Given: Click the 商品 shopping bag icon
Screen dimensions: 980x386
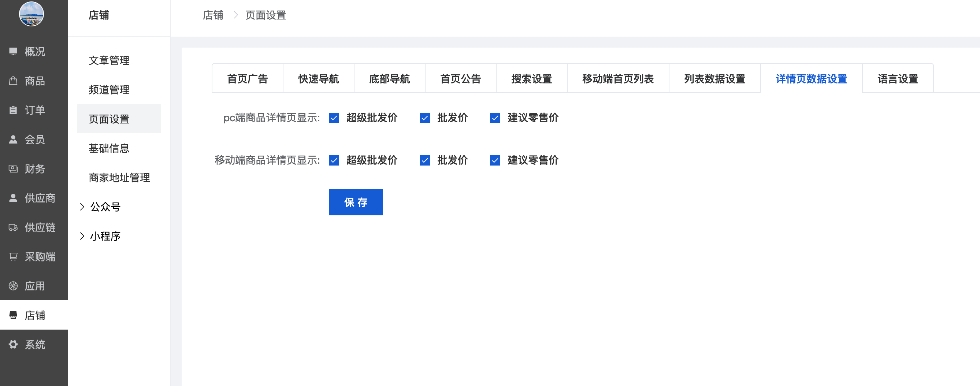Looking at the screenshot, I should click(x=13, y=81).
